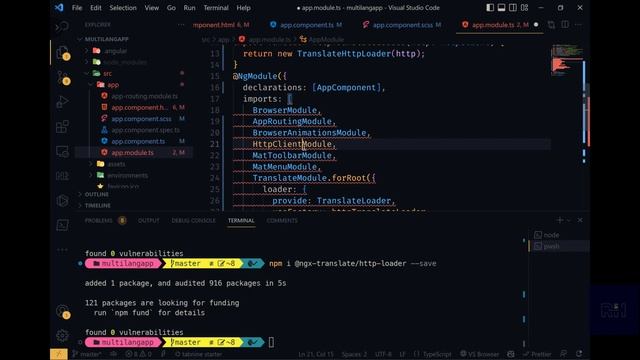Screen dimensions: 640x360
Task: Change encoding via UTF-8 status item
Action: point(383,354)
